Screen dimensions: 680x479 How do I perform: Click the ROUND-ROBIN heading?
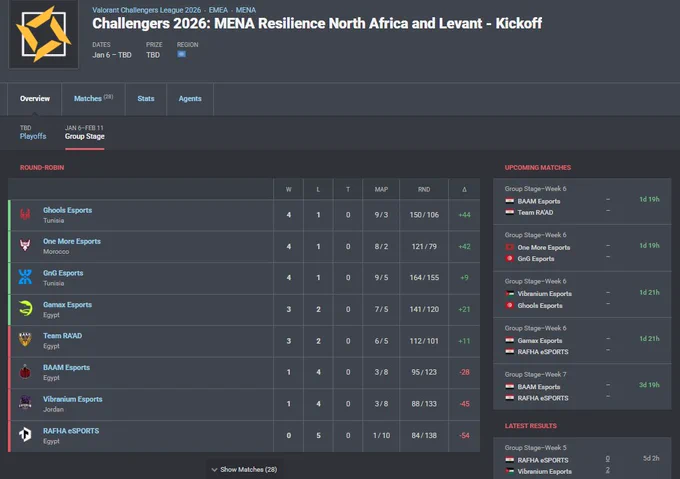[x=42, y=167]
